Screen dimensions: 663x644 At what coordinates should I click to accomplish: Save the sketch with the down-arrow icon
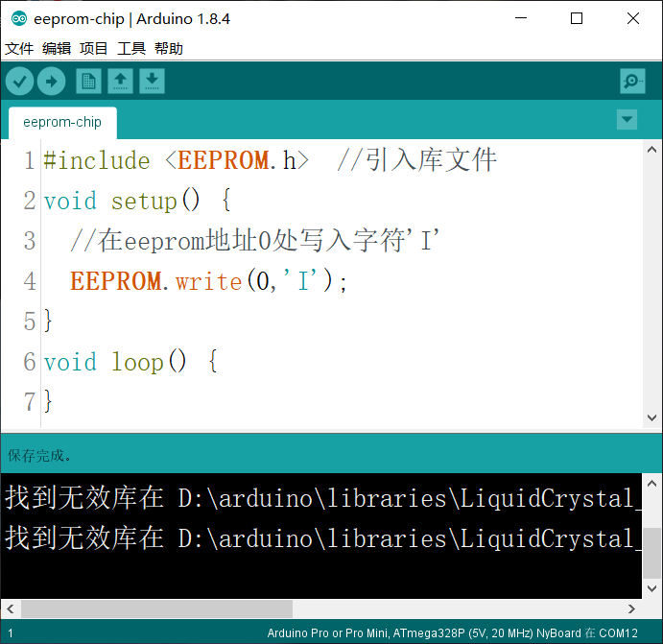[x=153, y=82]
